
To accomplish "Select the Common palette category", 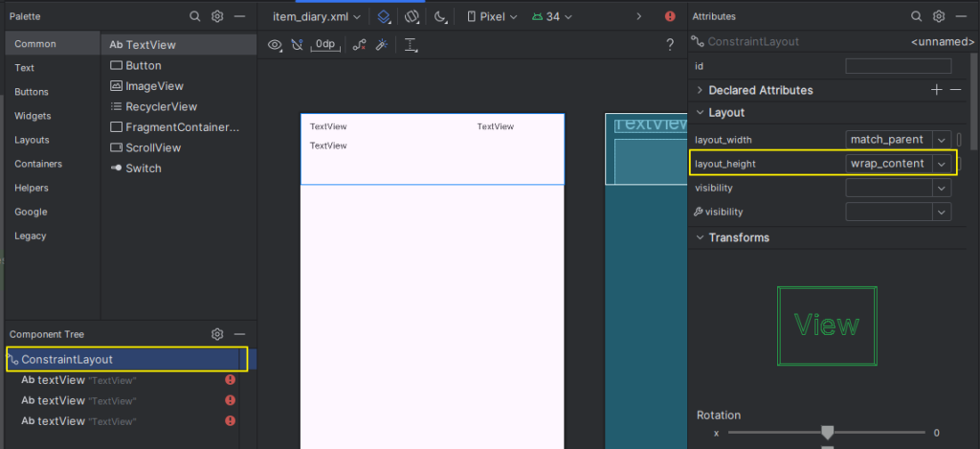I will click(x=54, y=44).
